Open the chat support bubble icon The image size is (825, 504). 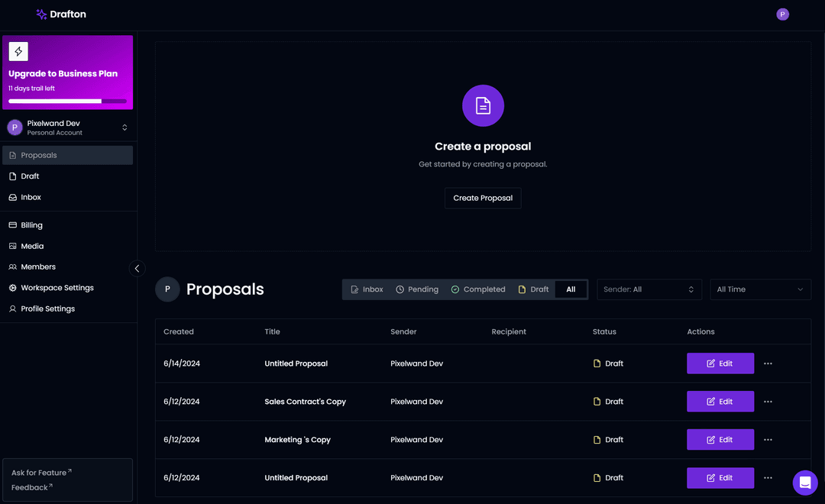[804, 483]
